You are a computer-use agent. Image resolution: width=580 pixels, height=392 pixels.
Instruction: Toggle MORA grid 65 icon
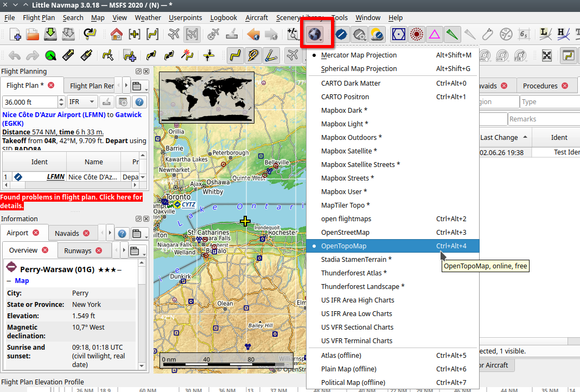click(524, 34)
